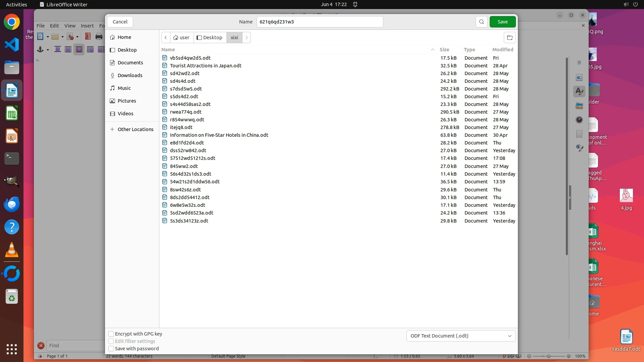Image resolution: width=644 pixels, height=362 pixels.
Task: Select Desktop in the path breadcrumb
Action: pos(210,38)
